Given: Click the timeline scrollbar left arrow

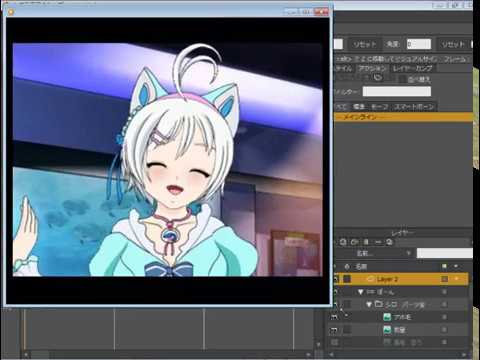Looking at the screenshot, I should 26,354.
